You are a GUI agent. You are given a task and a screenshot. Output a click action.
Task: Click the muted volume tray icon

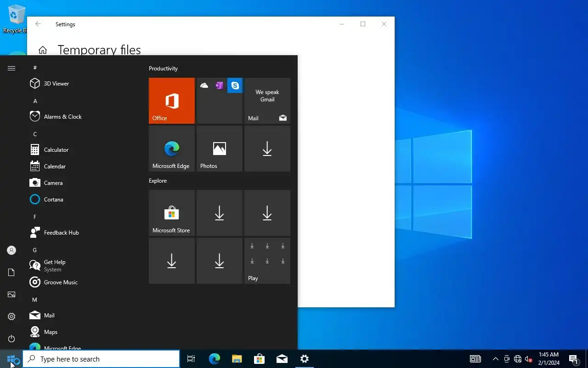(528, 359)
